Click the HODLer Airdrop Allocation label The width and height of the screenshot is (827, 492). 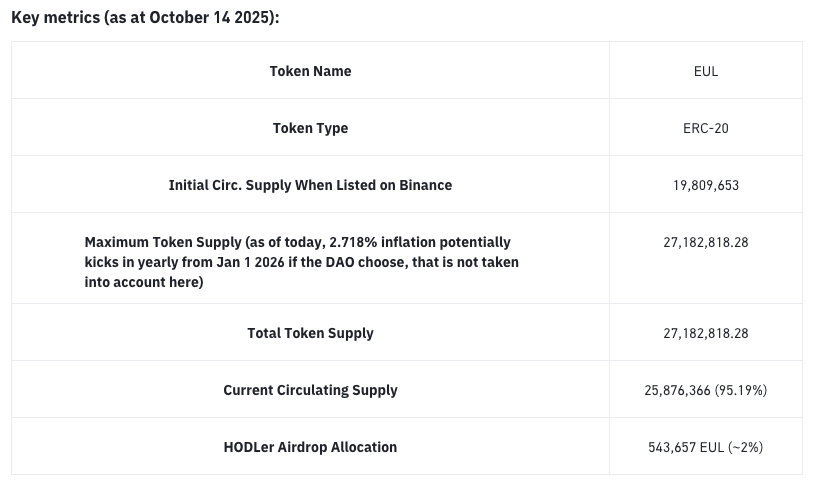click(310, 447)
